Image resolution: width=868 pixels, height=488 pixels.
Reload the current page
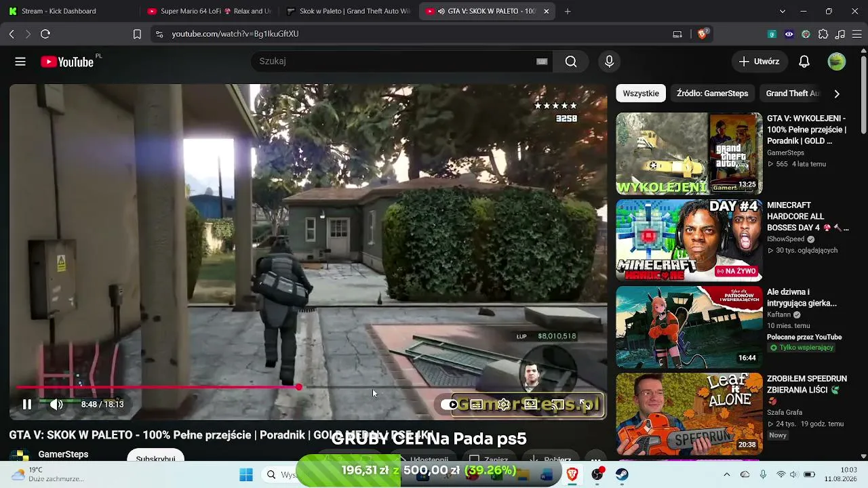(45, 34)
